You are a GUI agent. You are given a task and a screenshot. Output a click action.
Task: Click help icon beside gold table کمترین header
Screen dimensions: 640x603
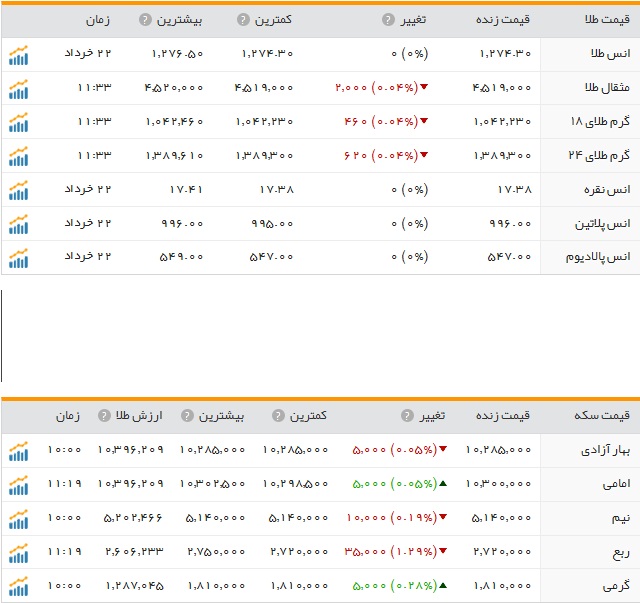coord(243,19)
